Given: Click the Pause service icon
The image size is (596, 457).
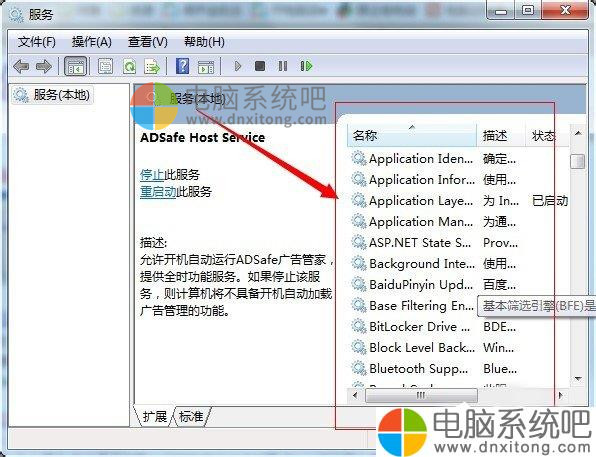Looking at the screenshot, I should tap(282, 66).
